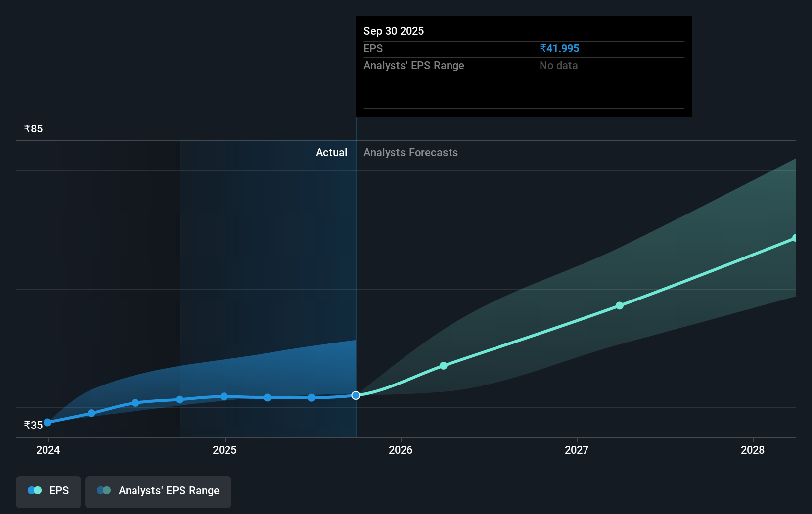
Task: Switch to Analysts Forecasts section
Action: pyautogui.click(x=410, y=152)
